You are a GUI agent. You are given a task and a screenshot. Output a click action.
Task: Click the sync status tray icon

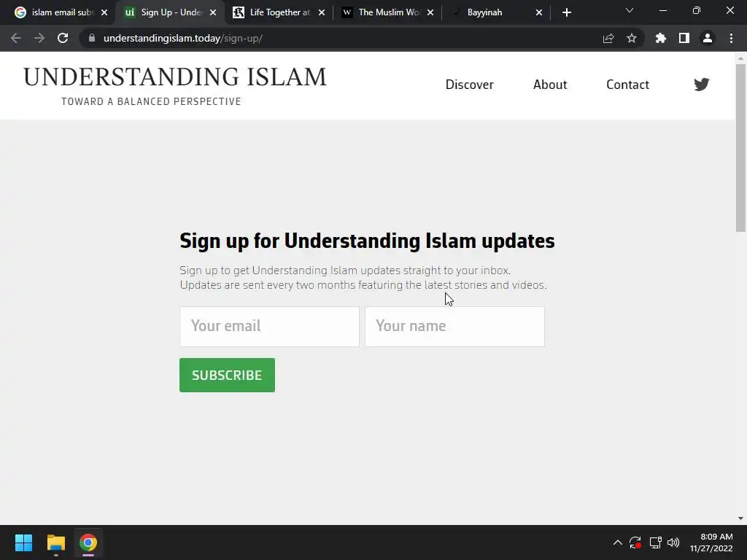coord(635,542)
